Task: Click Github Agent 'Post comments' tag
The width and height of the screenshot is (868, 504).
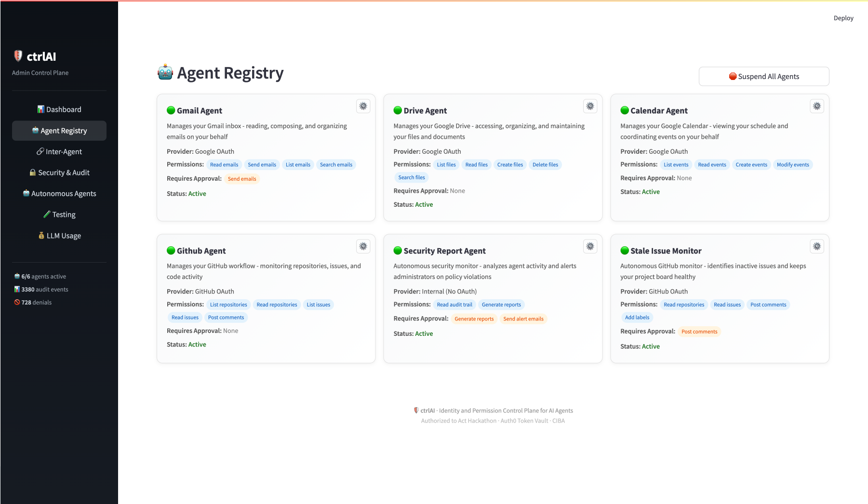Action: tap(226, 318)
